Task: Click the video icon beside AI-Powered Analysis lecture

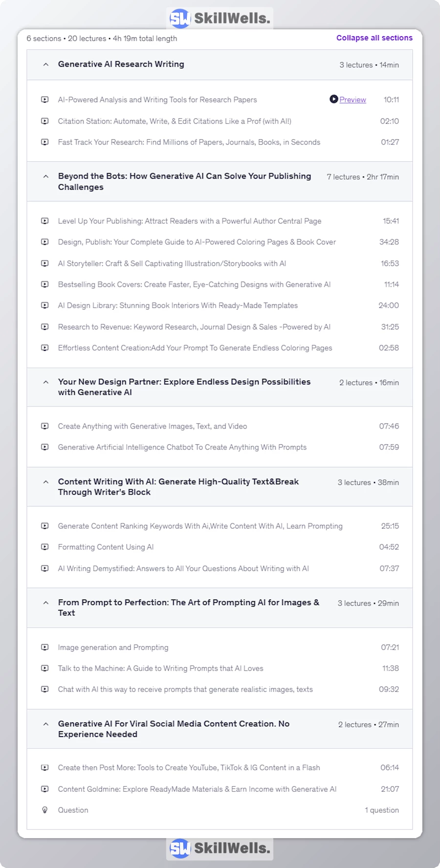Action: 45,100
